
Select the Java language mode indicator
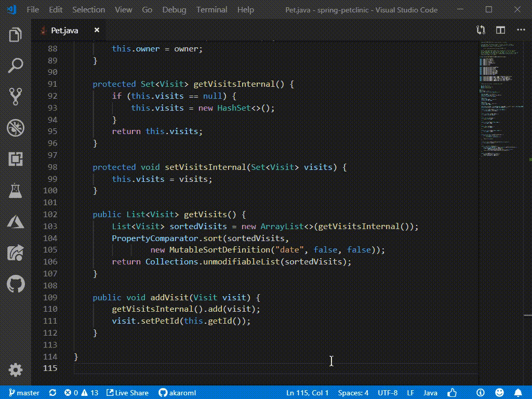[430, 393]
